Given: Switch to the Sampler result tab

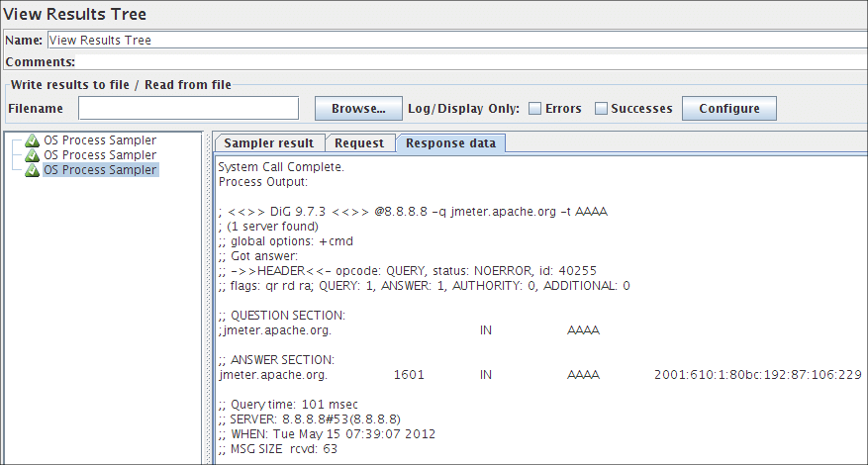Looking at the screenshot, I should (268, 143).
